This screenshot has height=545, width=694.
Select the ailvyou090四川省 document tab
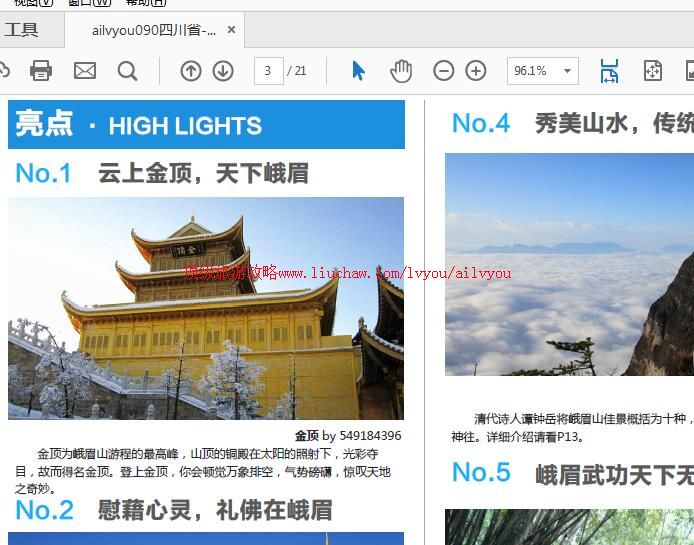(x=153, y=30)
